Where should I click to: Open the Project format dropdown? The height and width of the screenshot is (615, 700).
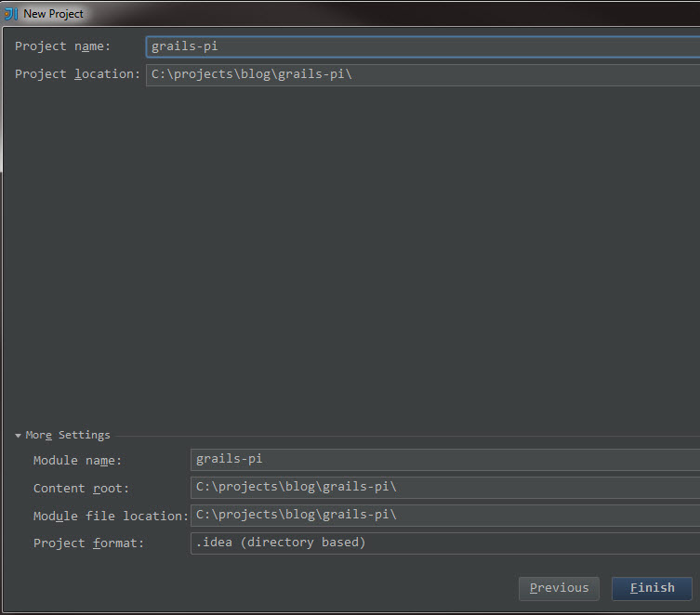[445, 543]
